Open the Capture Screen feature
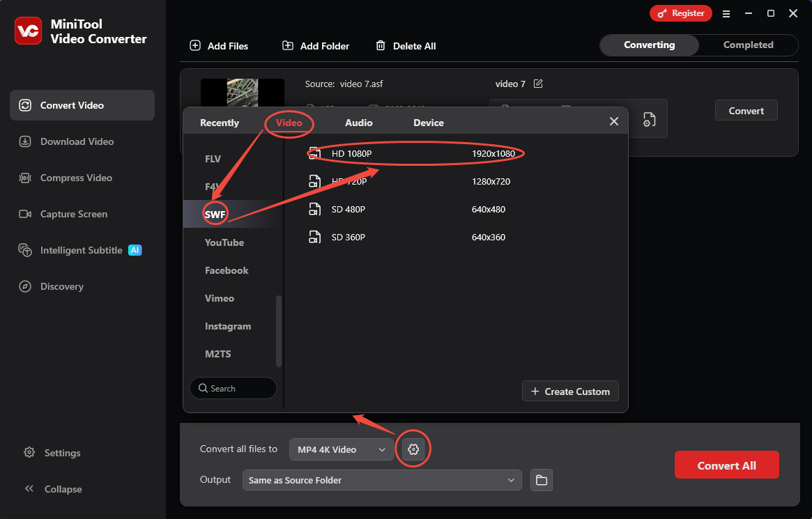 pos(72,214)
